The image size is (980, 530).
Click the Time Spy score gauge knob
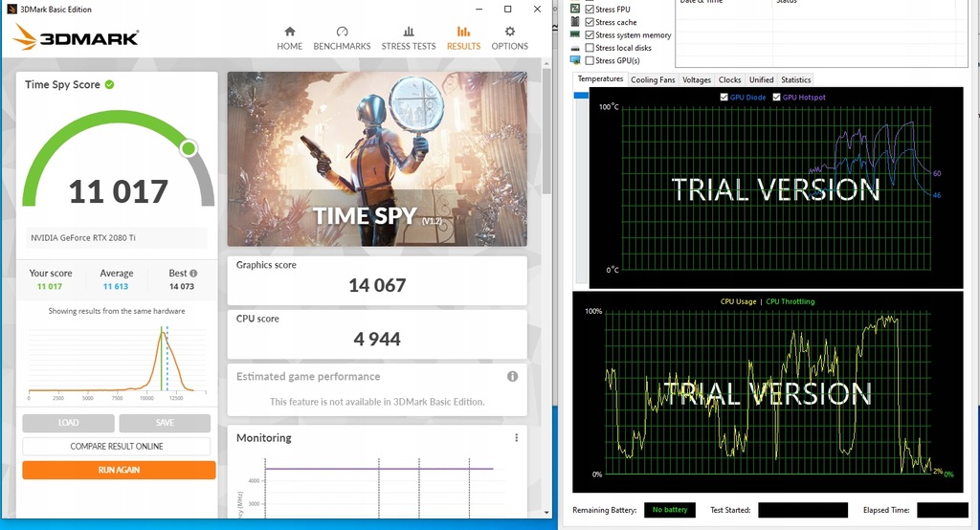(x=189, y=148)
